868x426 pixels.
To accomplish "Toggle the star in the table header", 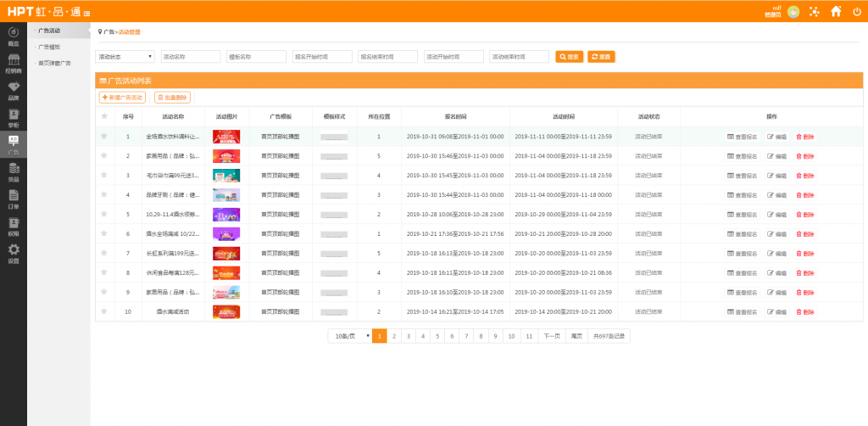I will click(104, 116).
